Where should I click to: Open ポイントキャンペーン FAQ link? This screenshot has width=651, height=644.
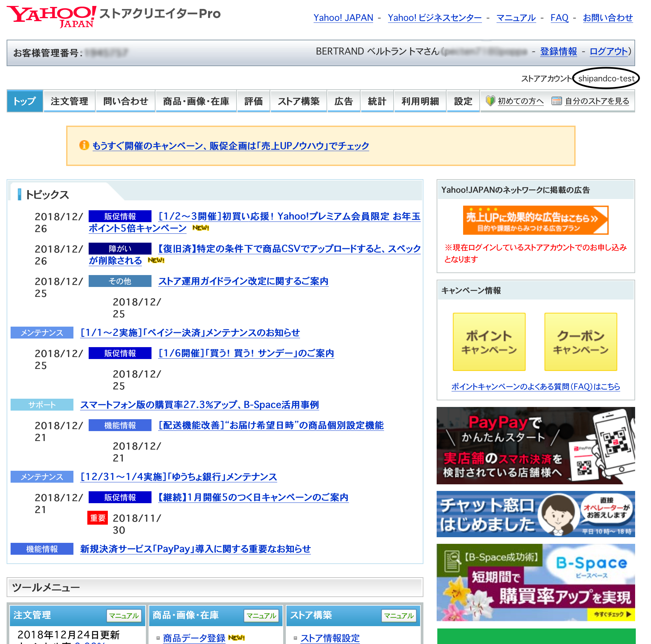pyautogui.click(x=536, y=387)
